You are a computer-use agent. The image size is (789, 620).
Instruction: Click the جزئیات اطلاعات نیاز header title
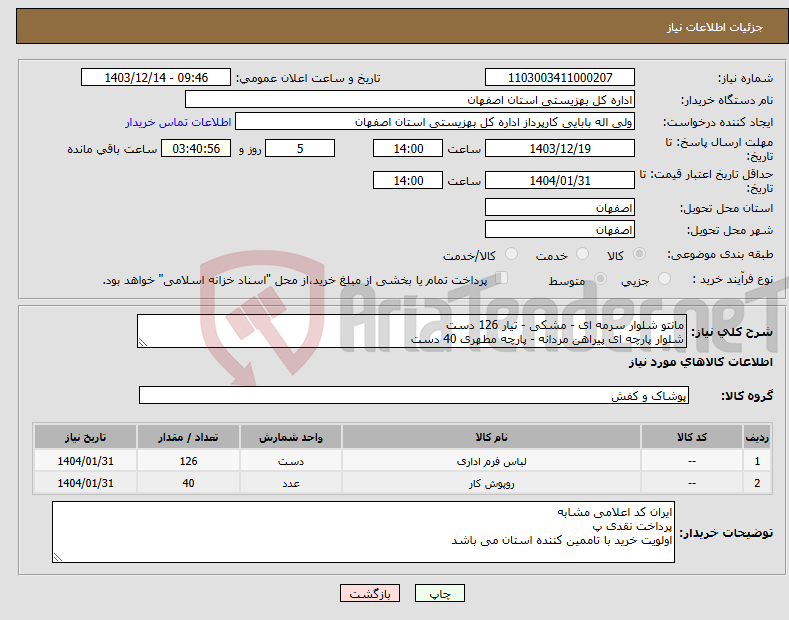[x=715, y=27]
